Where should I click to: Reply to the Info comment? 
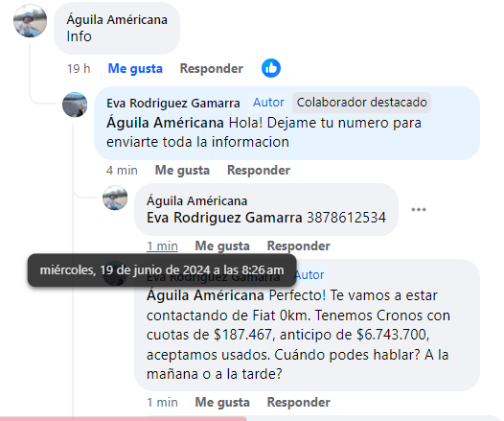[x=212, y=68]
